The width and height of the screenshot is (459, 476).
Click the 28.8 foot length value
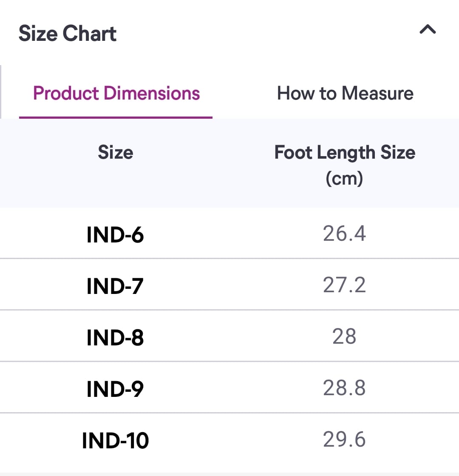(x=344, y=388)
